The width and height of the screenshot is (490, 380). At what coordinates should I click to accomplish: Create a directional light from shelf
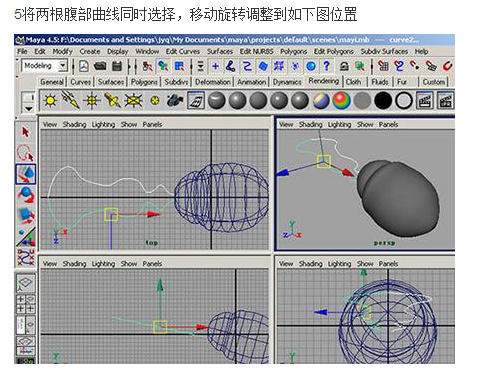click(x=71, y=101)
